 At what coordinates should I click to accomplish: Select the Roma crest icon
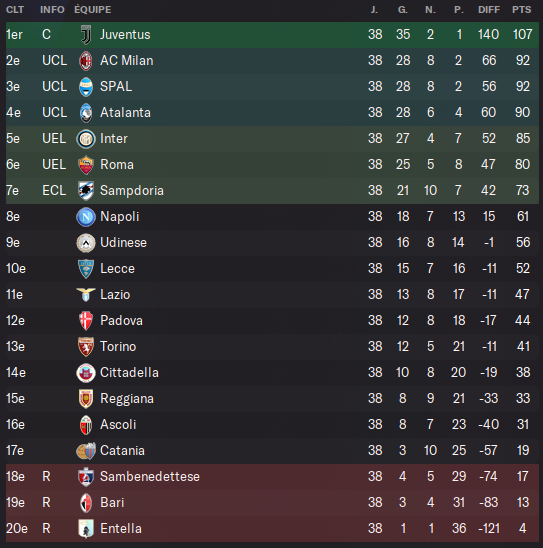pos(86,165)
